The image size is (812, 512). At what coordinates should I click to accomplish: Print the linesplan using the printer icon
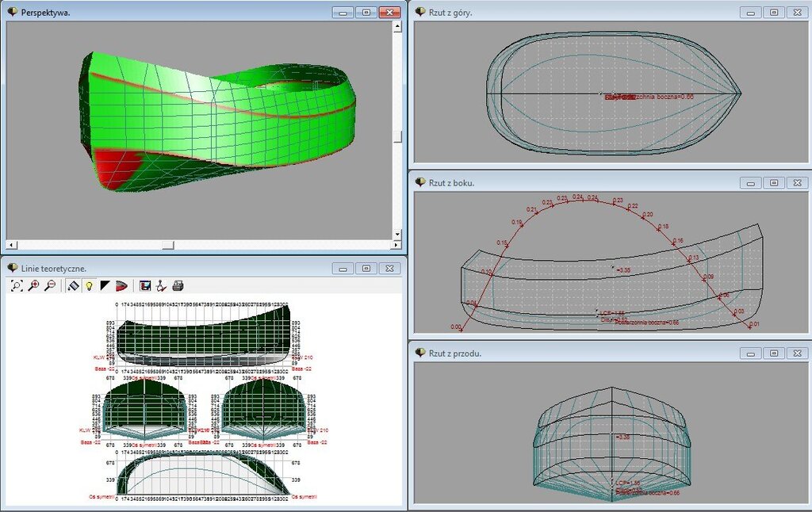click(x=178, y=285)
